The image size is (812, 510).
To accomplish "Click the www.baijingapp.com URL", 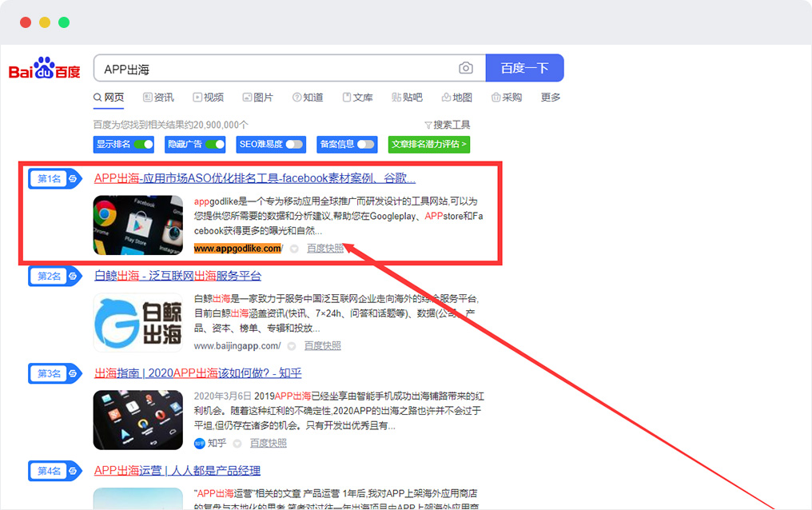I will point(237,346).
